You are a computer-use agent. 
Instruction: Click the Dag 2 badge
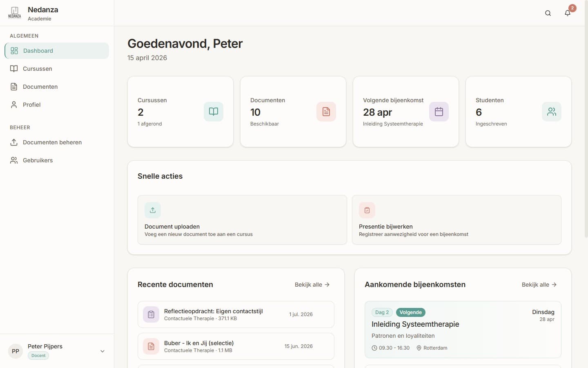click(x=382, y=312)
